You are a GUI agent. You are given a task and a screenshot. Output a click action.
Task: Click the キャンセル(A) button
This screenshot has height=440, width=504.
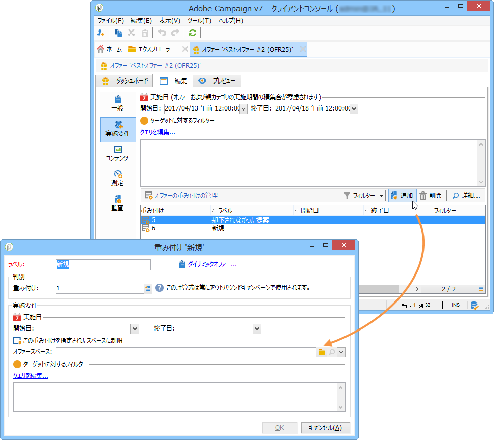pyautogui.click(x=325, y=428)
